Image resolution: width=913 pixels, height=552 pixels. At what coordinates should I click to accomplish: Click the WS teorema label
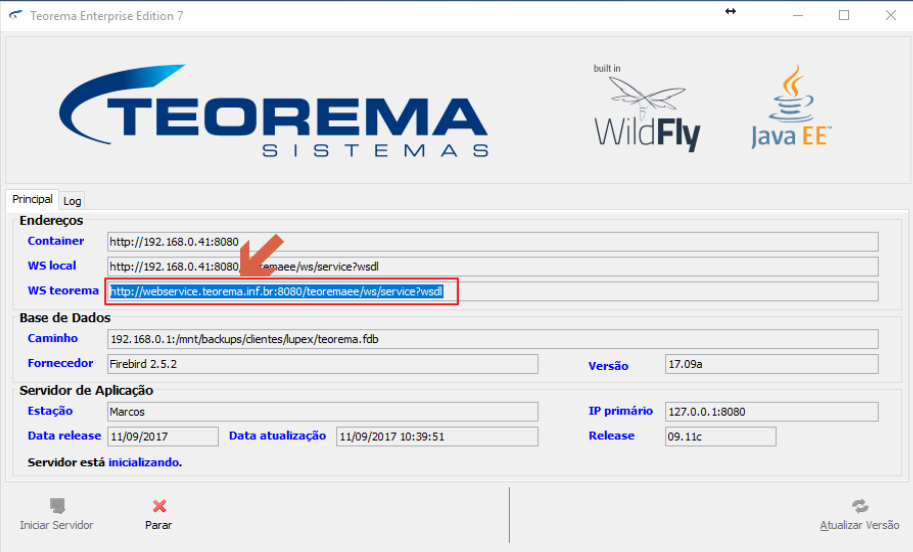pos(63,291)
